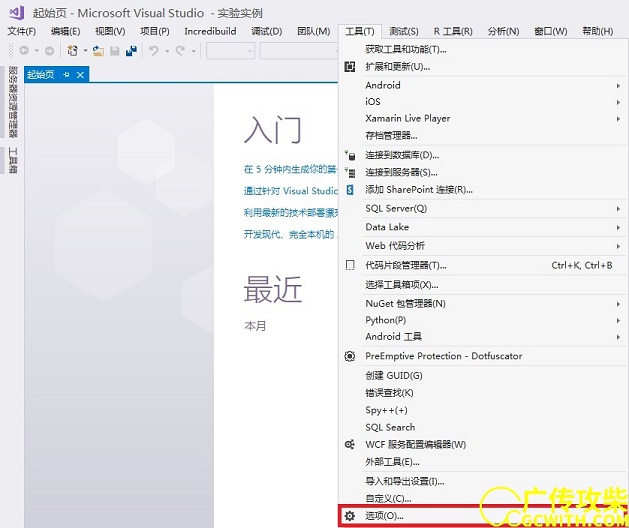Screen dimensions: 629x528
Task: Select 存档管理器... menu entry
Action: pyautogui.click(x=483, y=135)
